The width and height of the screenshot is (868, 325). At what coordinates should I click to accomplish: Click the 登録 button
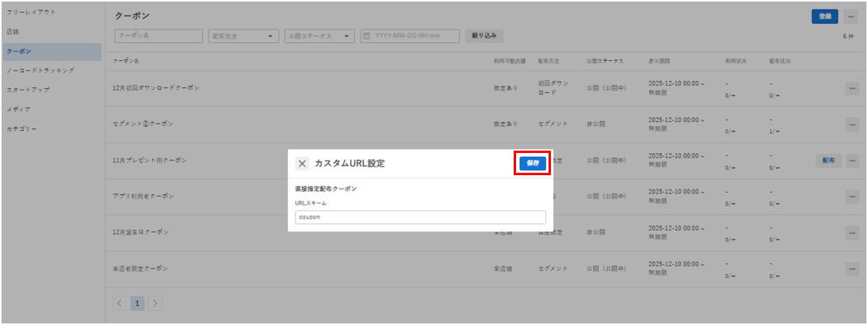point(825,17)
